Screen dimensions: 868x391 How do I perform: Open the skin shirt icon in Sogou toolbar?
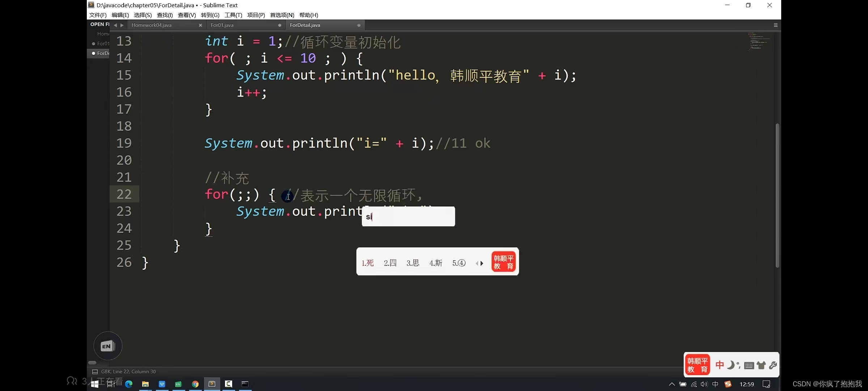point(761,365)
